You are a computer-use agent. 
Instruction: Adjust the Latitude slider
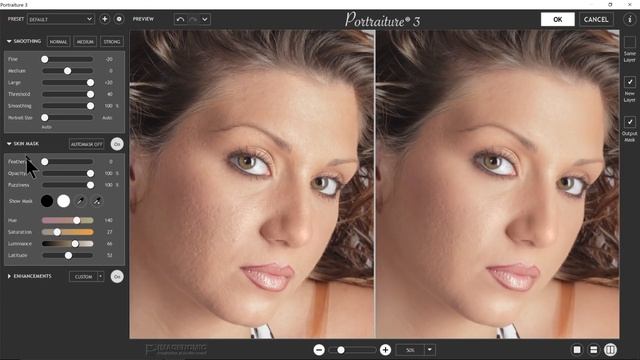click(68, 256)
